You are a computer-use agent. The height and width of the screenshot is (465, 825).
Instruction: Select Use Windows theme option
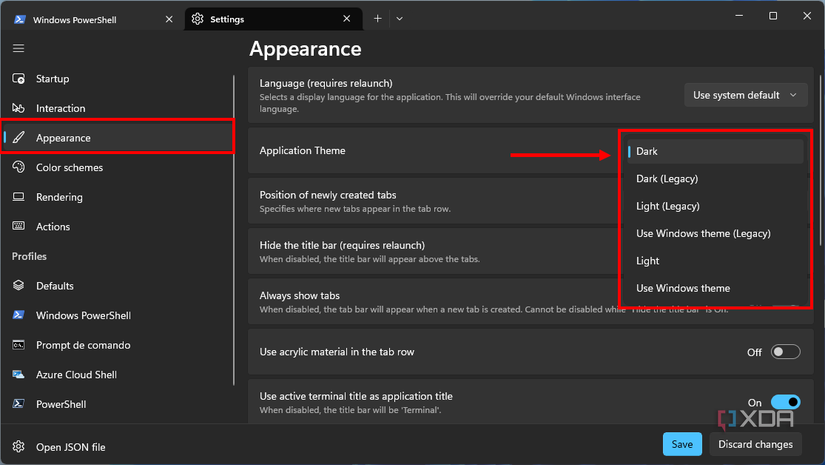click(683, 288)
